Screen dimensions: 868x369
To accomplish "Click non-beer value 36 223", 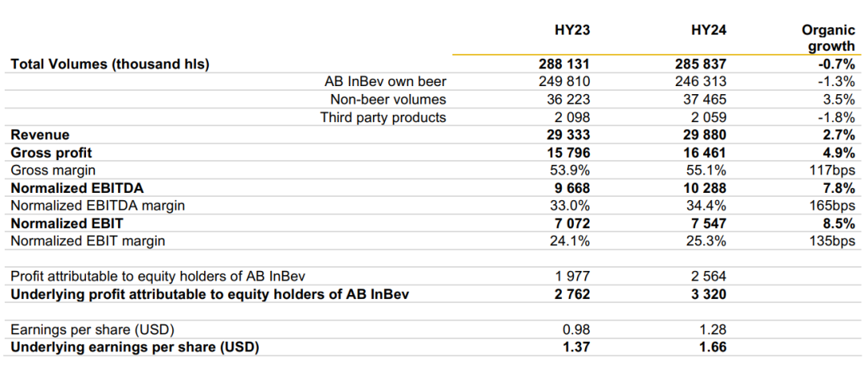I will pos(568,100).
